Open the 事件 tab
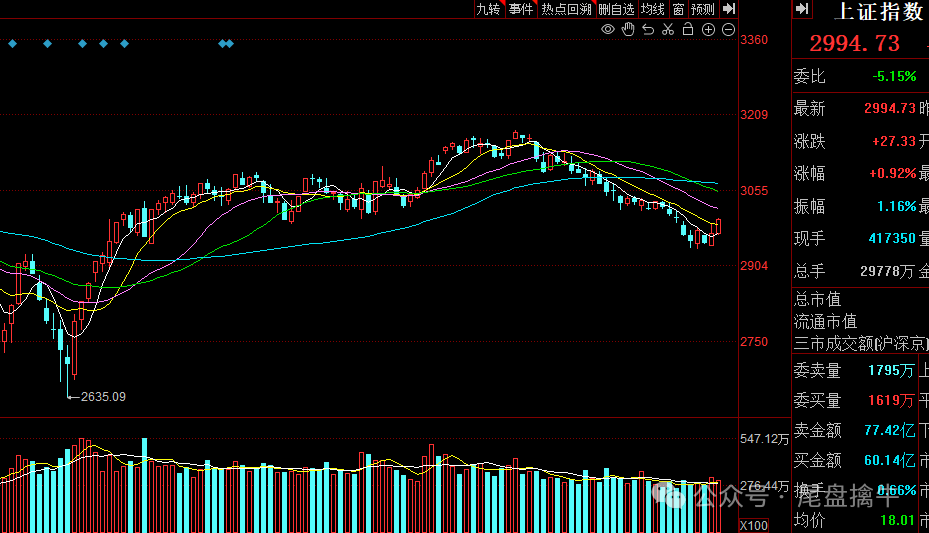 pyautogui.click(x=521, y=9)
